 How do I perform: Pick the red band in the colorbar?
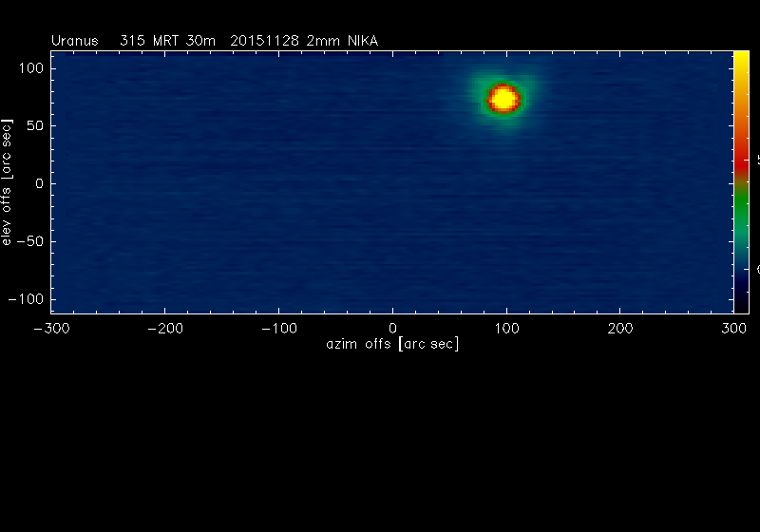click(741, 161)
